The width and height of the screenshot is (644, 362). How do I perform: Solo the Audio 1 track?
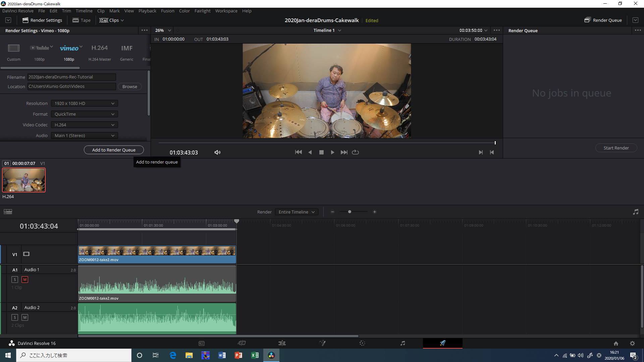coord(15,280)
